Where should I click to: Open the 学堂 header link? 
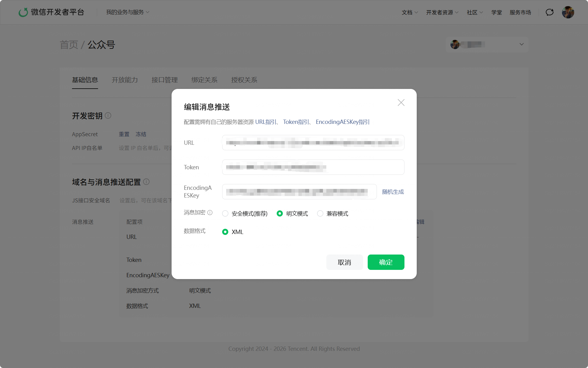[496, 12]
